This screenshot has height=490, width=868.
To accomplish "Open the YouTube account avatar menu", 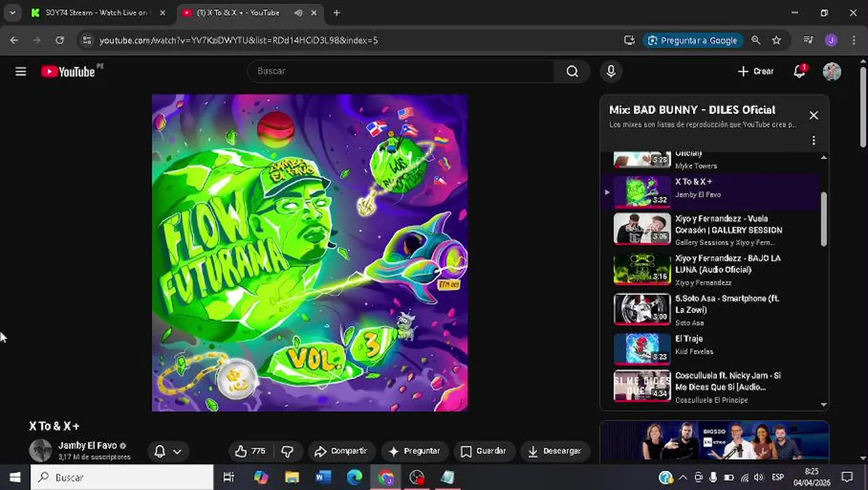I will 831,71.
